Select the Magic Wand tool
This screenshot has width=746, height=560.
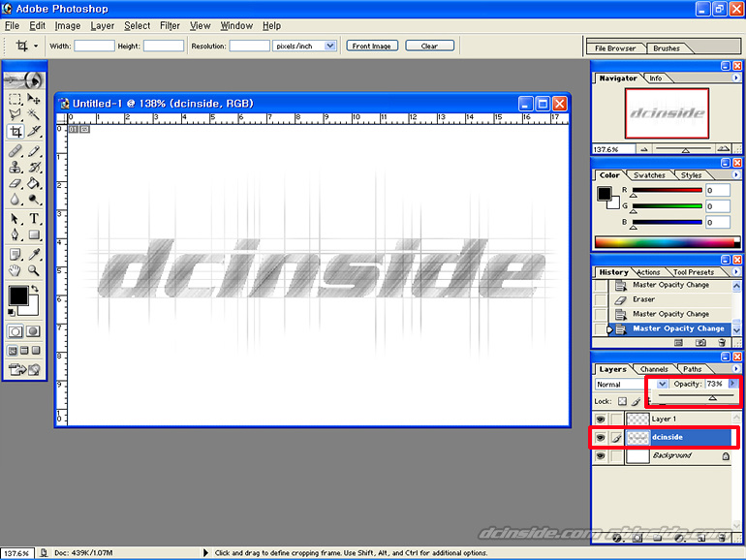click(x=33, y=114)
